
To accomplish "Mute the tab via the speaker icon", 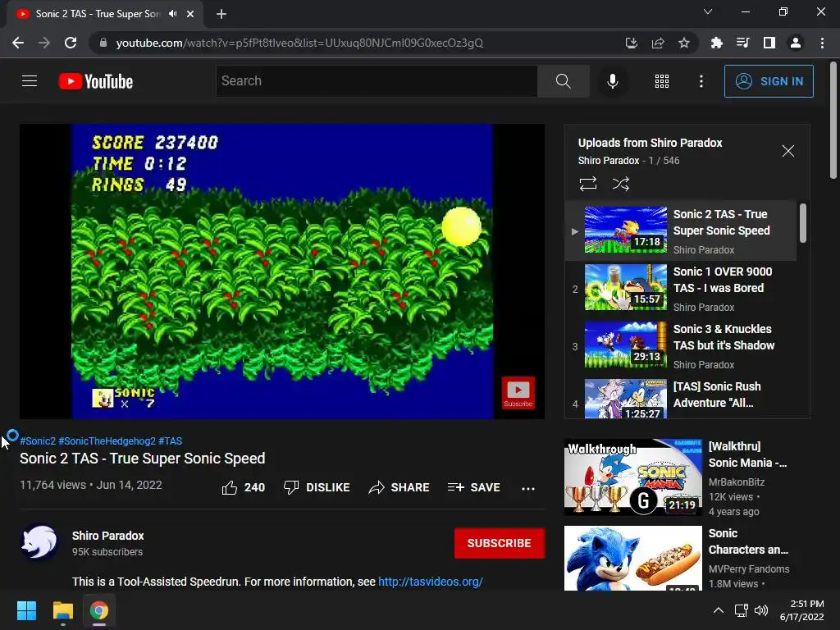I will pos(172,13).
